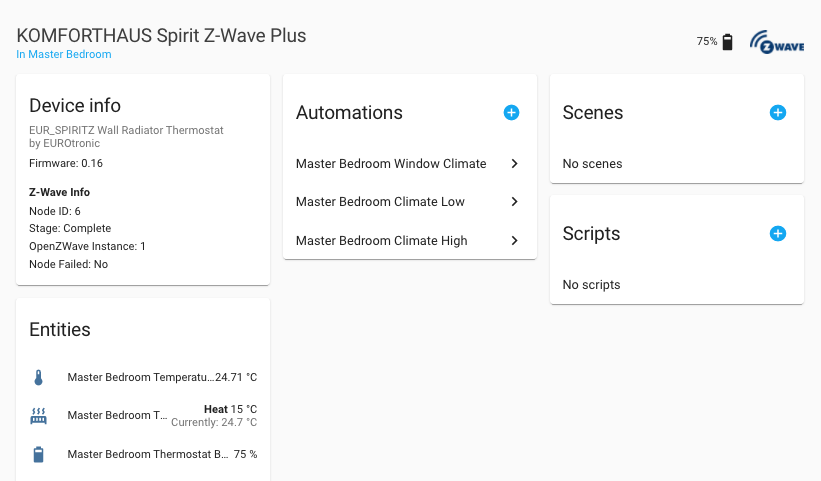Open the In Master Bedroom area link
This screenshot has width=821, height=481.
[x=64, y=55]
